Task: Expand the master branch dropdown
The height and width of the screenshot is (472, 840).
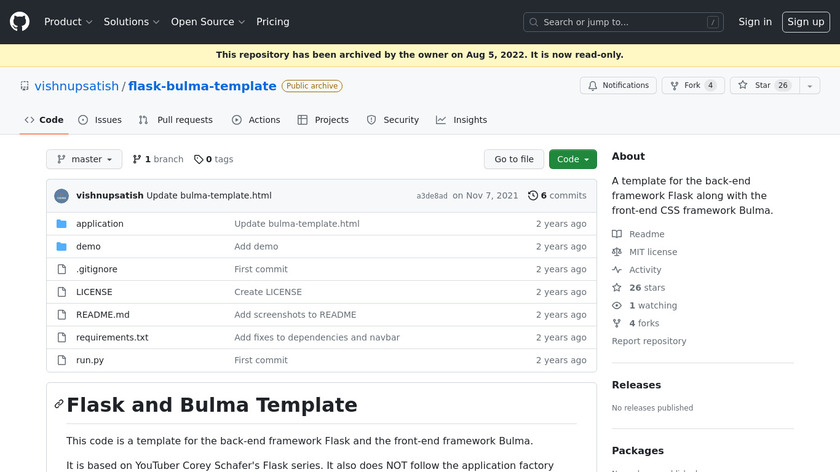Action: [x=84, y=159]
